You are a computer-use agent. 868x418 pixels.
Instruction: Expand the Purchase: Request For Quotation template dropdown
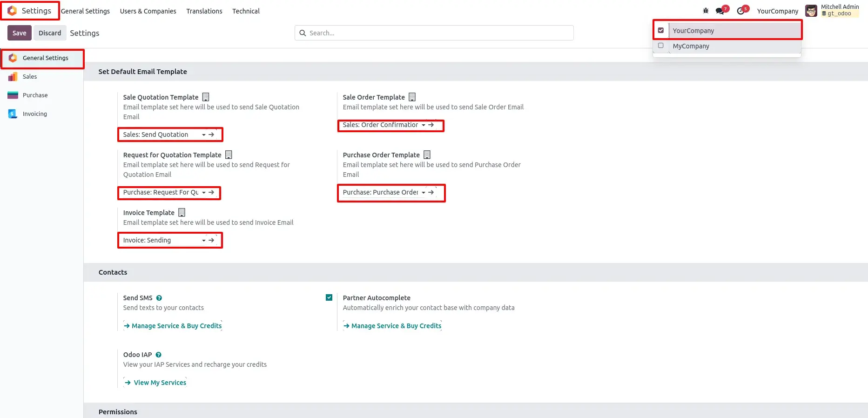204,192
